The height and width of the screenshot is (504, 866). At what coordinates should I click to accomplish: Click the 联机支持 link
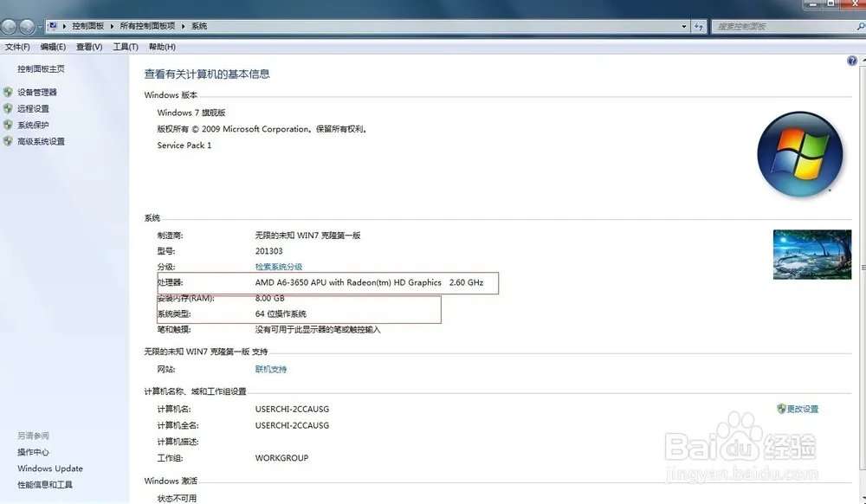268,368
